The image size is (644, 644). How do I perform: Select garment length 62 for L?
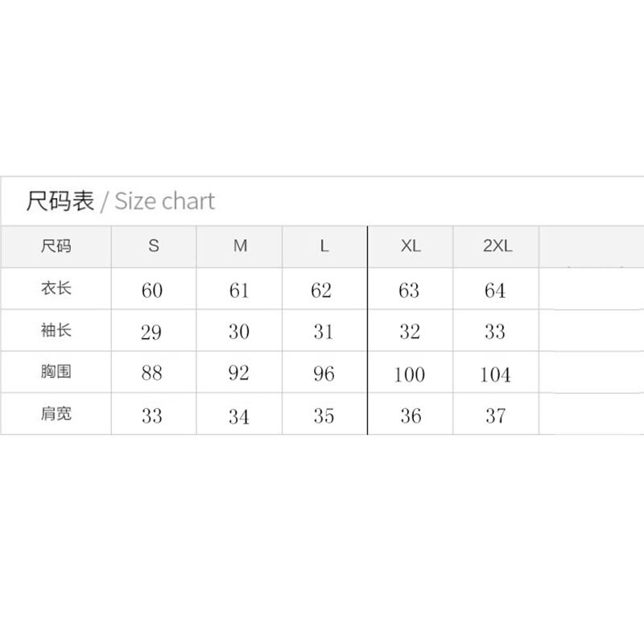[x=321, y=291]
